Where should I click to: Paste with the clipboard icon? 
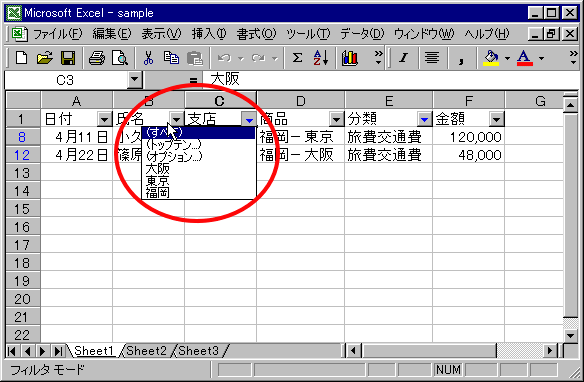194,58
